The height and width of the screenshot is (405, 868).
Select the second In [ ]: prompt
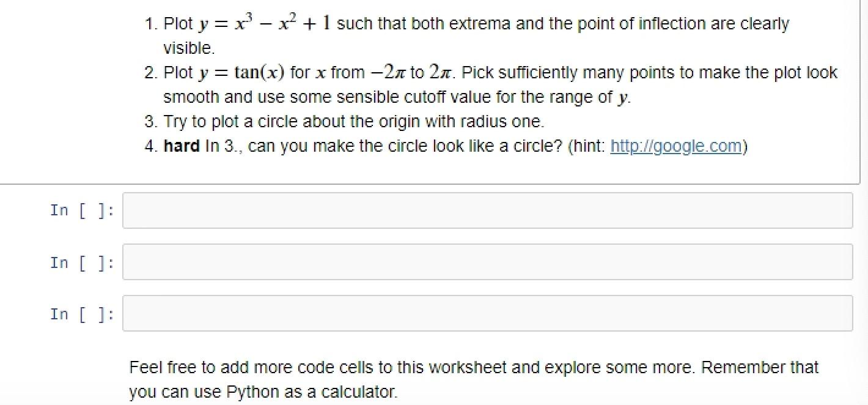point(81,262)
